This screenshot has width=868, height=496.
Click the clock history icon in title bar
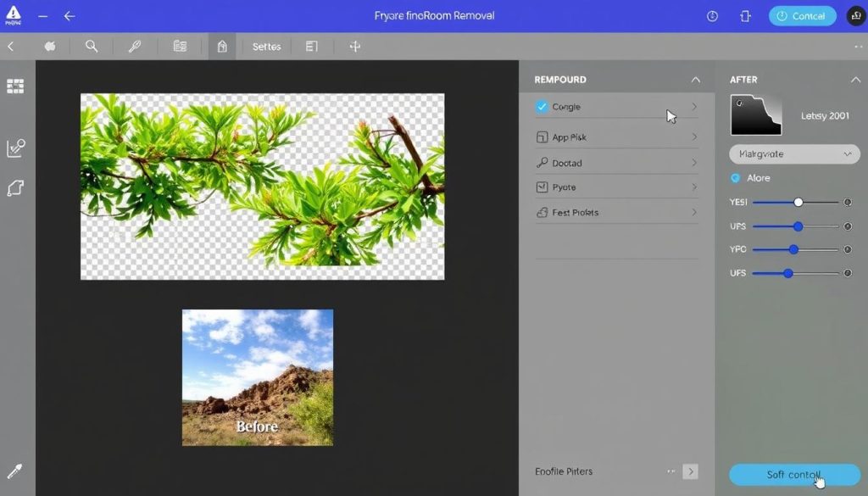click(x=712, y=16)
